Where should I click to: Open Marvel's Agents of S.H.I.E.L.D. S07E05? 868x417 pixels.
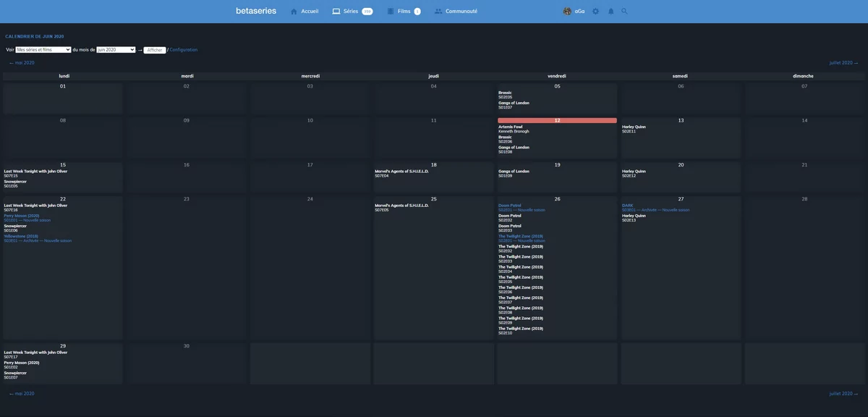pos(401,208)
